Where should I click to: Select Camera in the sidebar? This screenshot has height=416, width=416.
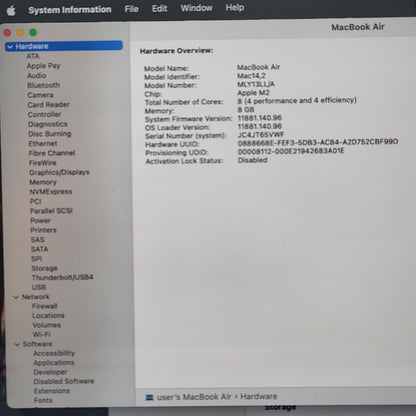click(x=40, y=95)
